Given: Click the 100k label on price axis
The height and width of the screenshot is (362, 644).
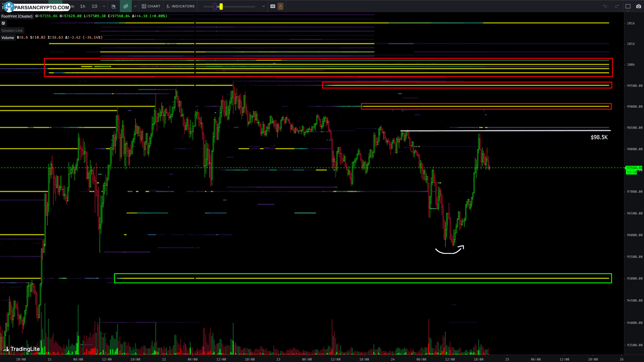Looking at the screenshot, I should pos(631,65).
